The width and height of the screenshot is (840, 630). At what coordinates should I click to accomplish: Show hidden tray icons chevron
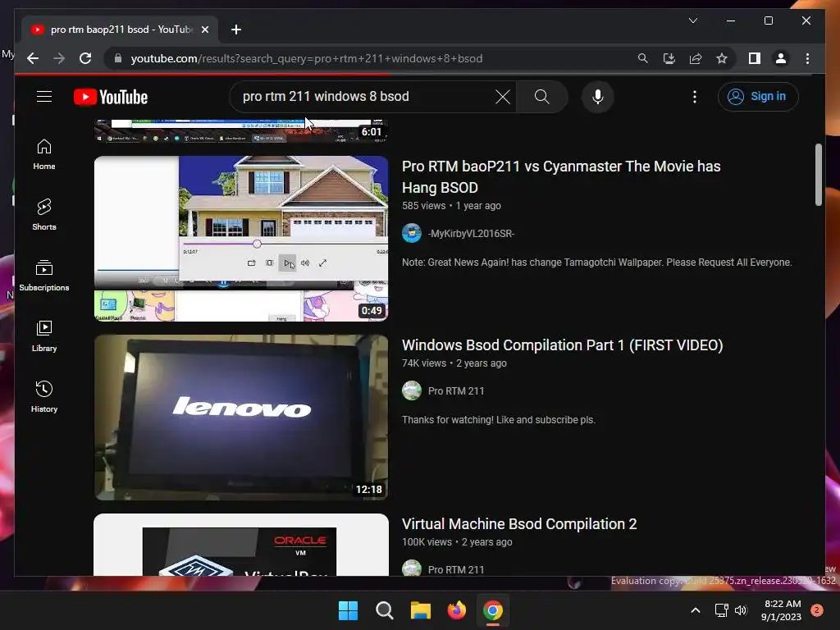pos(696,610)
